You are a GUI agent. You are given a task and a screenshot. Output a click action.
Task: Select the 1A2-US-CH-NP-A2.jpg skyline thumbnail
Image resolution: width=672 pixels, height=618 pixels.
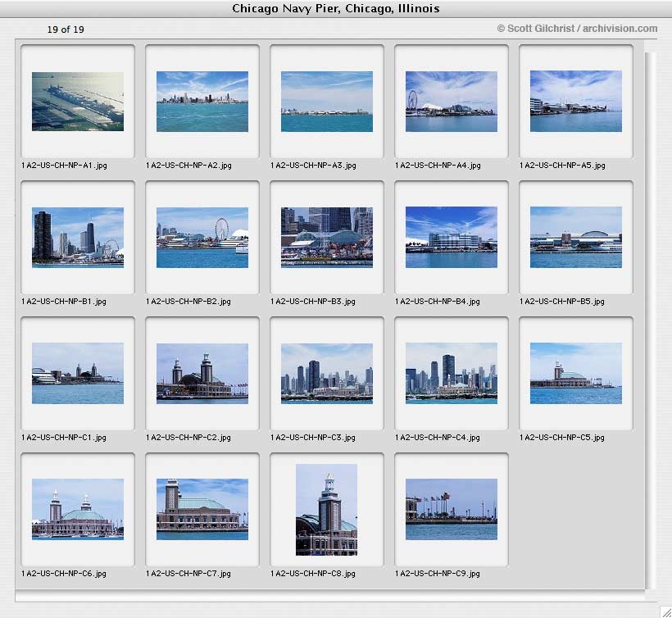[202, 102]
